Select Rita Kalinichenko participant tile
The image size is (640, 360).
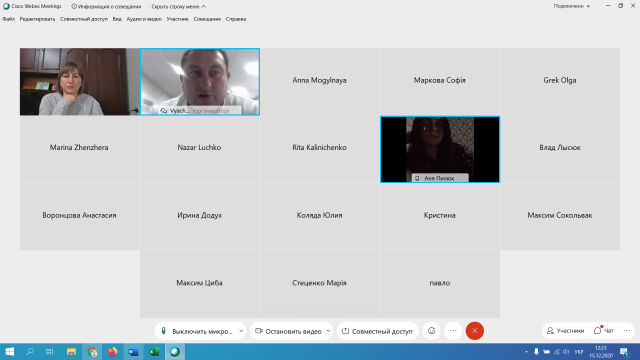320,149
